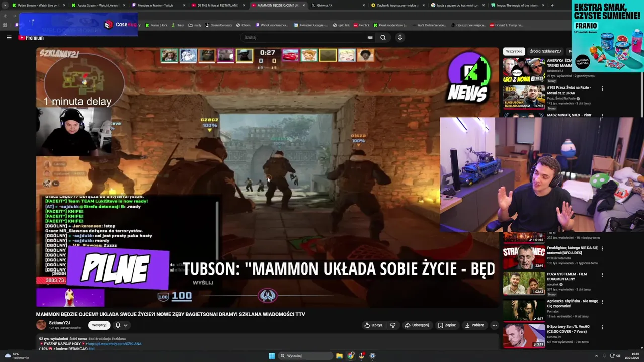Dislike the video with thumbs-down icon
The width and height of the screenshot is (644, 362).
point(393,325)
